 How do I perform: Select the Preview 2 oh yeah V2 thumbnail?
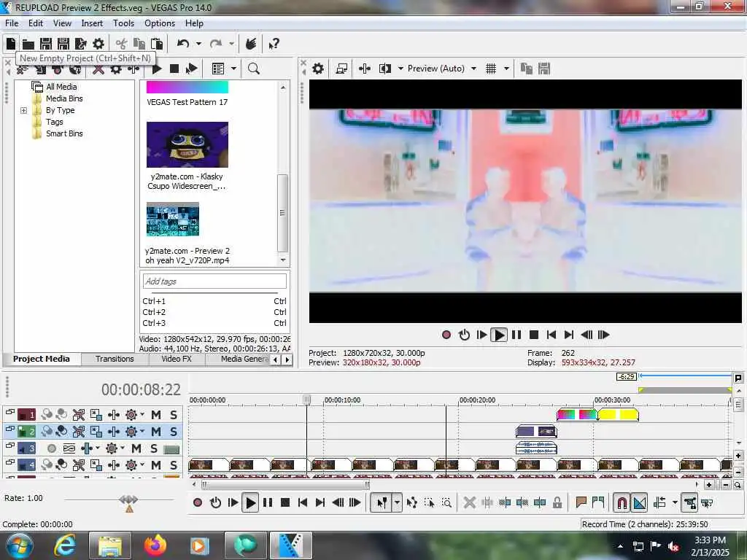click(172, 219)
